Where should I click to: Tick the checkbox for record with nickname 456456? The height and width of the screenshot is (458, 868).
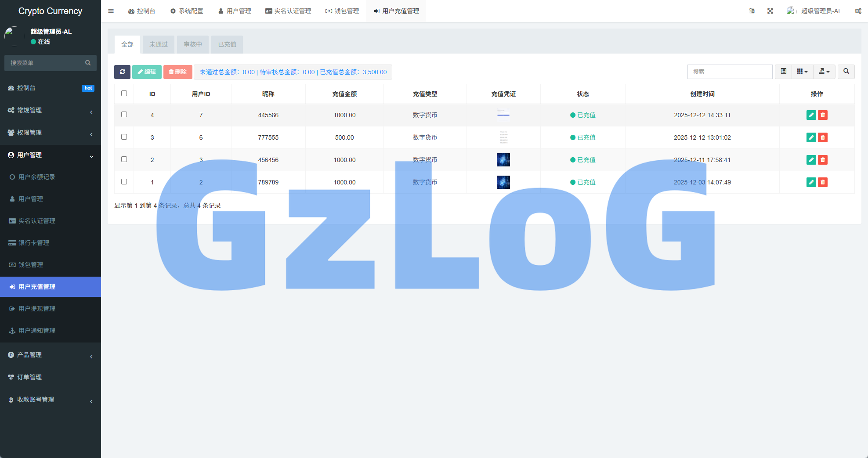pos(124,159)
